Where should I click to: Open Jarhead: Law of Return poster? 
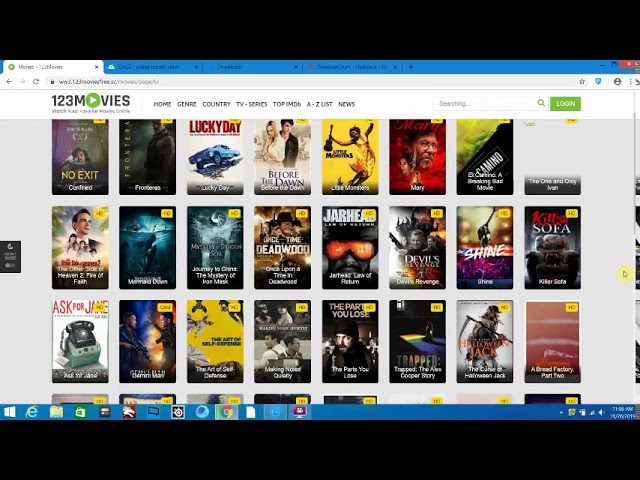[350, 247]
